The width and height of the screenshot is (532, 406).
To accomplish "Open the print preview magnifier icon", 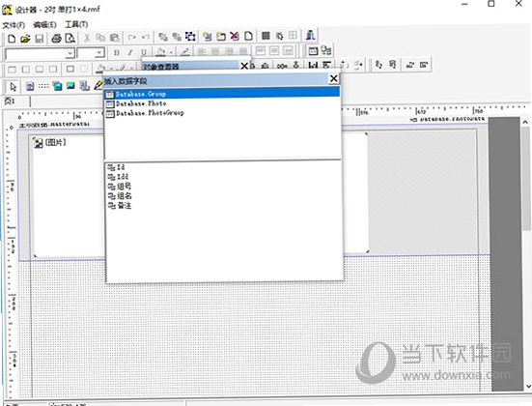I will click(70, 39).
